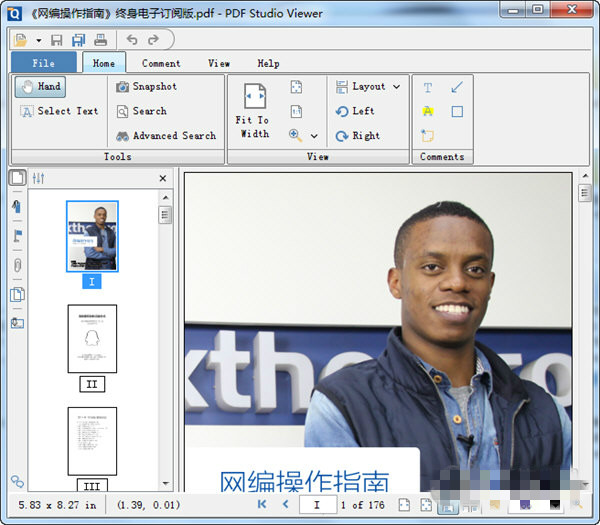This screenshot has width=600, height=525.
Task: Toggle the Pages thumbnail panel
Action: pyautogui.click(x=17, y=178)
